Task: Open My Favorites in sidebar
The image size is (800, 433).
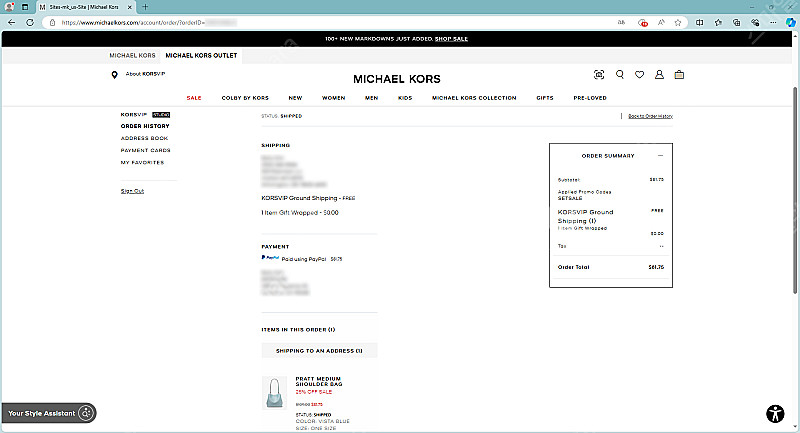Action: (x=142, y=163)
